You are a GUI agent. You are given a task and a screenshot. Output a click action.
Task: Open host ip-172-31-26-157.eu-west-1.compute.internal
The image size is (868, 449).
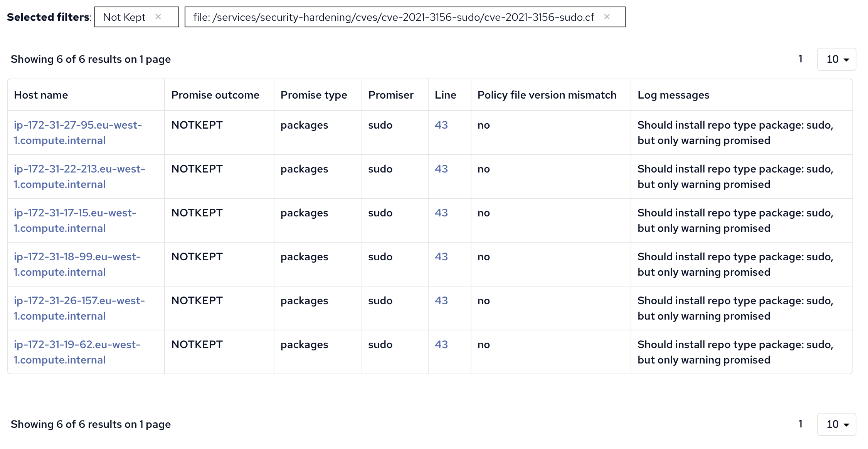[x=79, y=308]
